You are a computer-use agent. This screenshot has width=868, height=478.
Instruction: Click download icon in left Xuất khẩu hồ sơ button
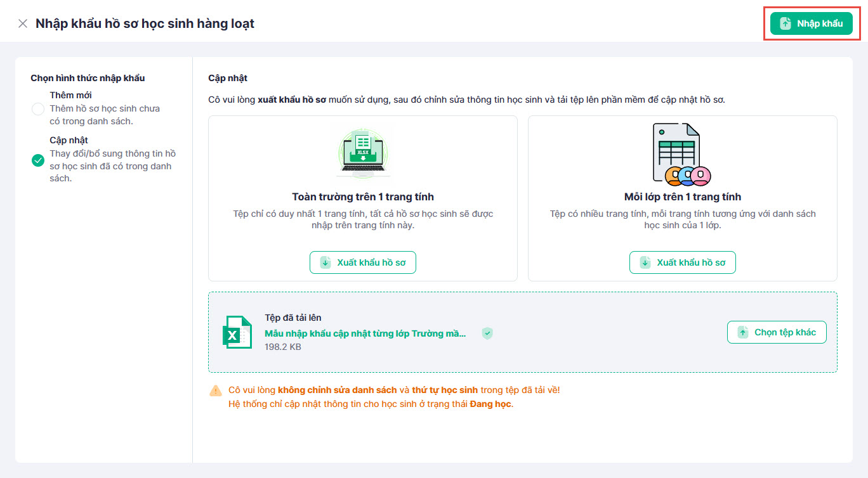point(325,262)
